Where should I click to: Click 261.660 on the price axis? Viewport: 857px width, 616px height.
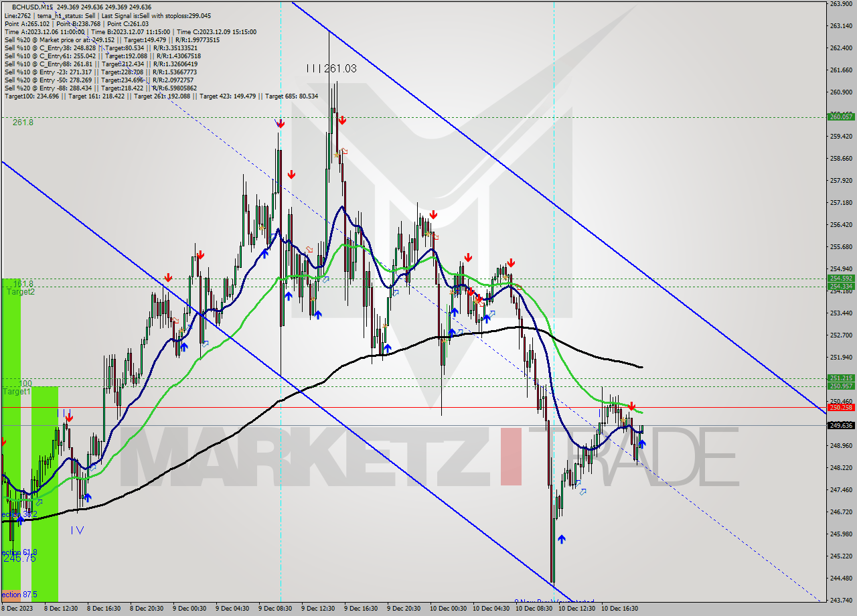[x=841, y=70]
